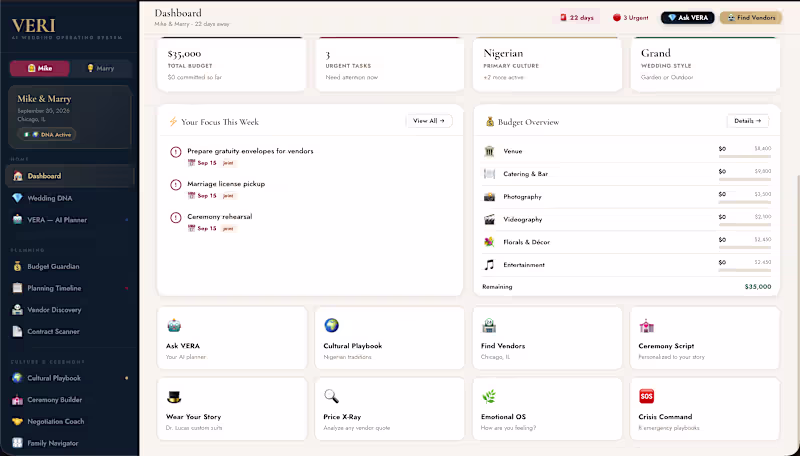Open the Marriage license pickup task
The image size is (800, 456).
[x=226, y=184]
